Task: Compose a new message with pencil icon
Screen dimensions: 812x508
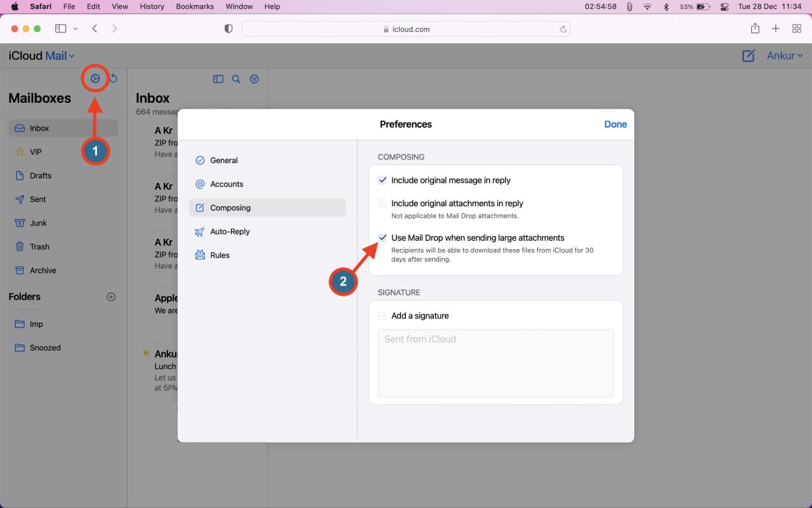Action: point(749,56)
